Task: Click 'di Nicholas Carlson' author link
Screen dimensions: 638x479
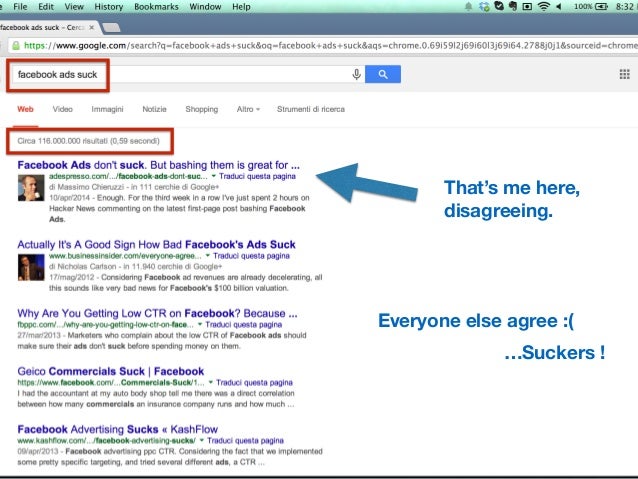Action: [x=83, y=267]
